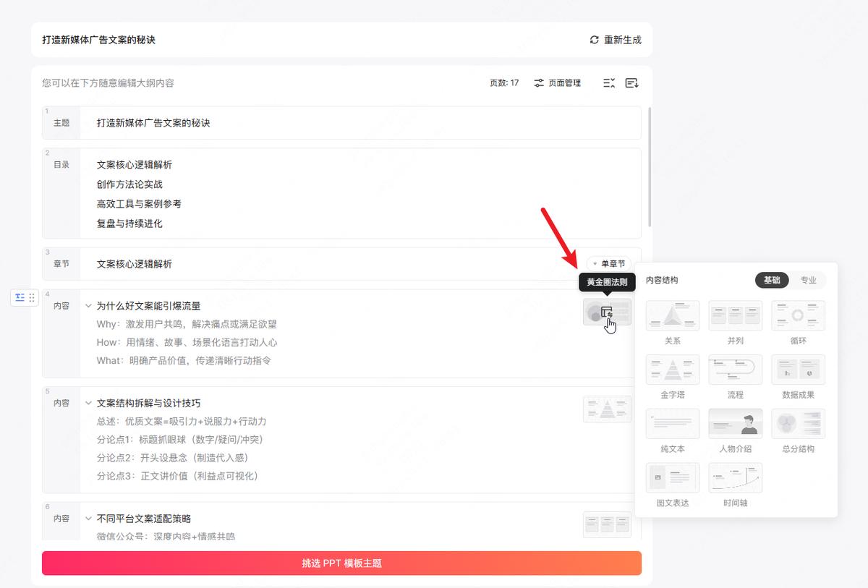The height and width of the screenshot is (588, 868).
Task: Click heading 为什么好文案能引爆流量
Action: point(149,306)
